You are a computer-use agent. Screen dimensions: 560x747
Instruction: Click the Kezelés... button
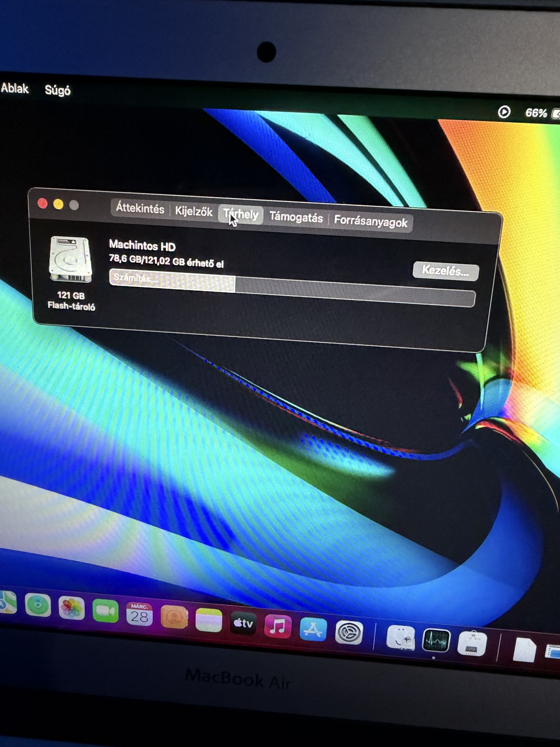point(445,271)
